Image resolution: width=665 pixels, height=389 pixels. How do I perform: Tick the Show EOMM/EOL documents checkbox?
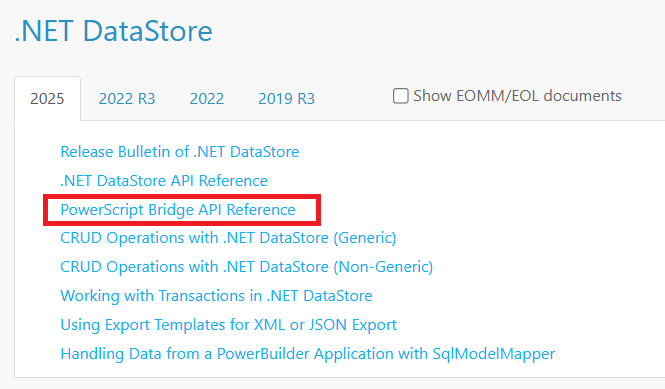[x=400, y=96]
